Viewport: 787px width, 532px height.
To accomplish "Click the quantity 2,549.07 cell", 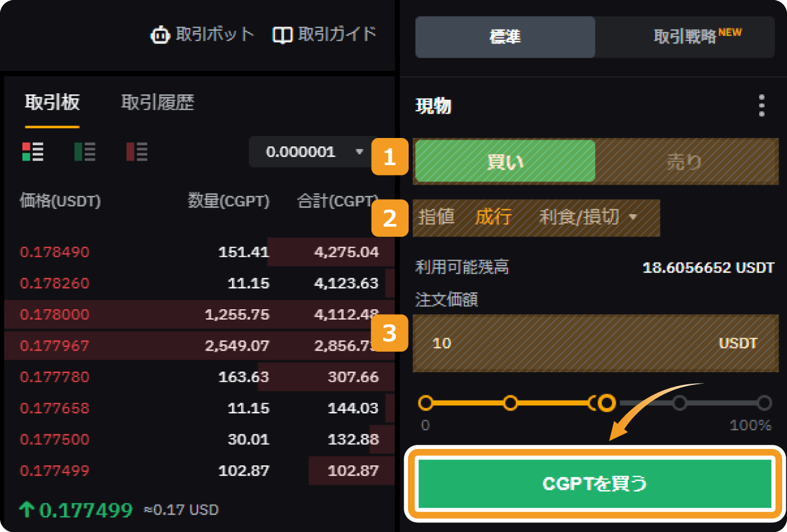I will click(237, 346).
